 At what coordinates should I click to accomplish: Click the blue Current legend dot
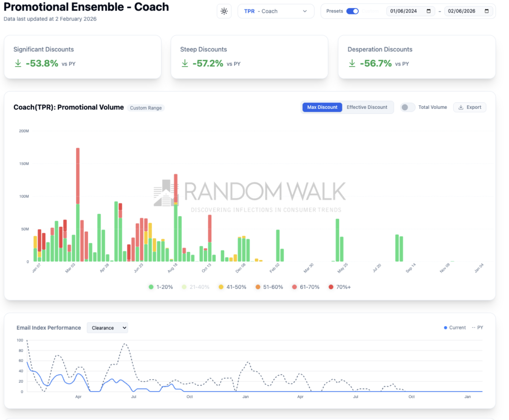[445, 328]
